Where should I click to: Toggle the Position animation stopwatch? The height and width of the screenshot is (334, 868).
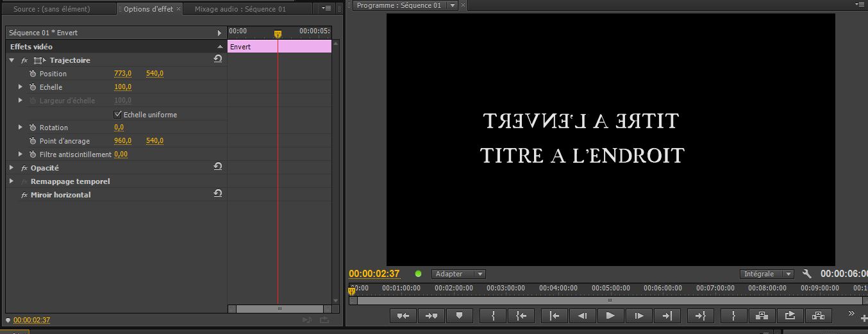33,74
